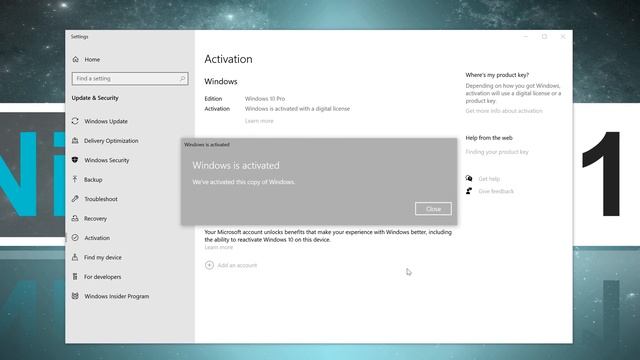
Task: Open Find my device settings
Action: coord(103,258)
